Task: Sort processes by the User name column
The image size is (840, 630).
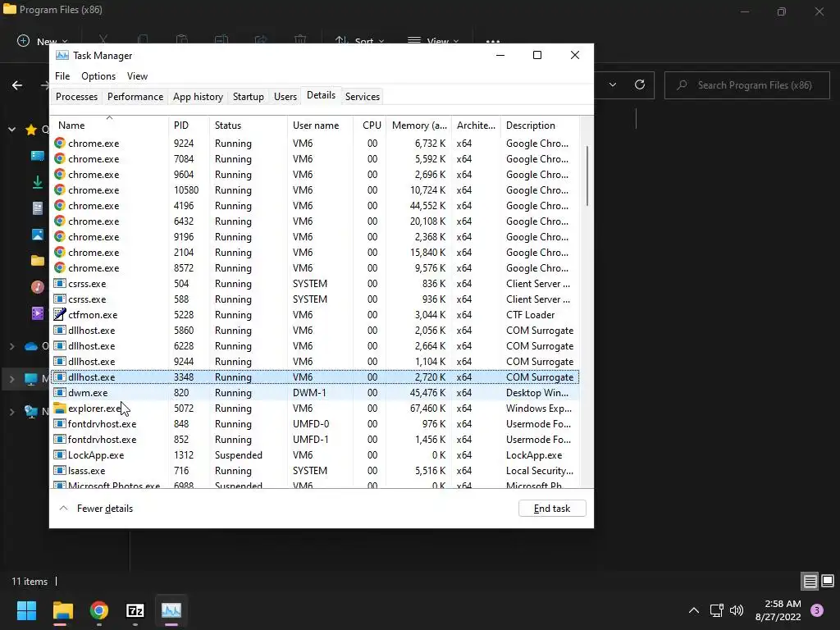Action: coord(321,126)
